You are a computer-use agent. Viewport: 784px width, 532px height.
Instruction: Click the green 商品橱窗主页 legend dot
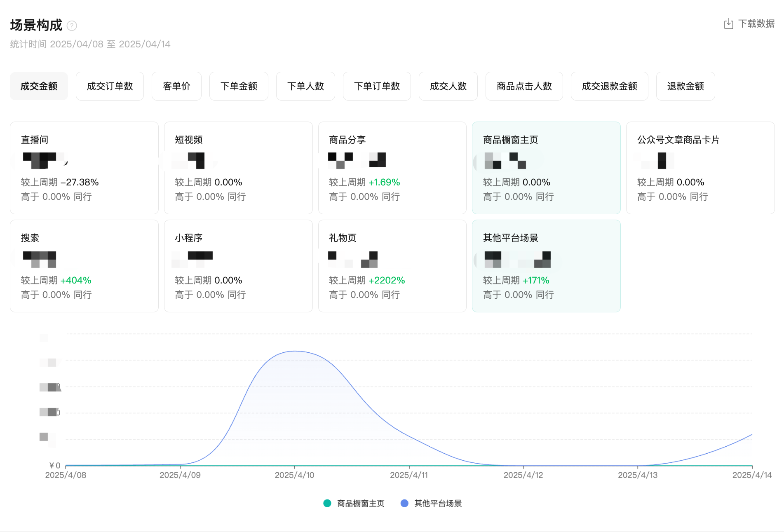tap(327, 503)
